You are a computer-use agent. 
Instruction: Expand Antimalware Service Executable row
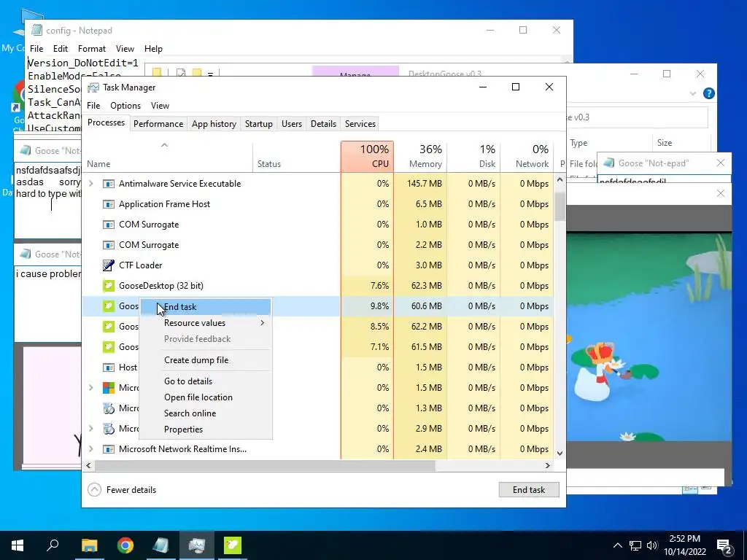tap(91, 183)
